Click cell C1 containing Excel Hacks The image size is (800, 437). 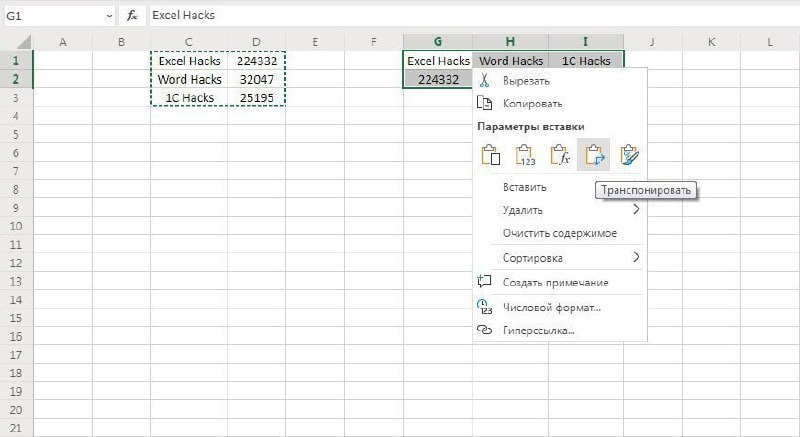coord(189,61)
